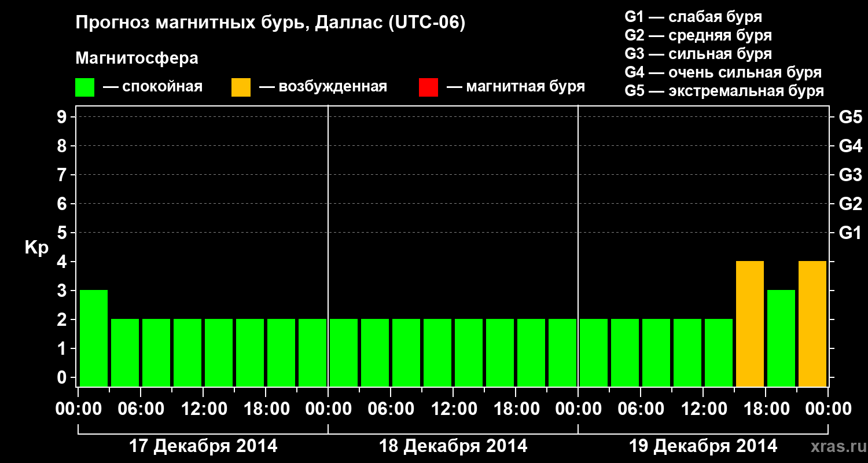868x463 pixels.
Task: Select the last orange bar on 19 December
Action: (x=812, y=324)
